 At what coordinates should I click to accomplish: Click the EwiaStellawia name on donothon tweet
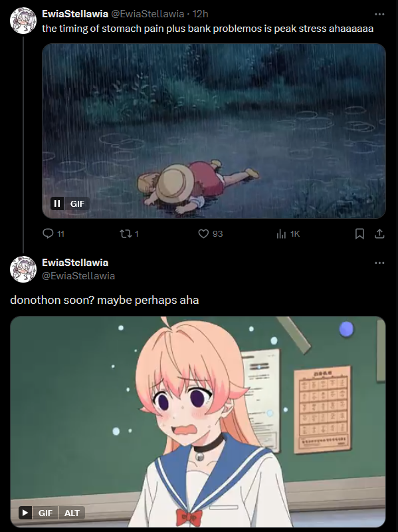pos(75,263)
